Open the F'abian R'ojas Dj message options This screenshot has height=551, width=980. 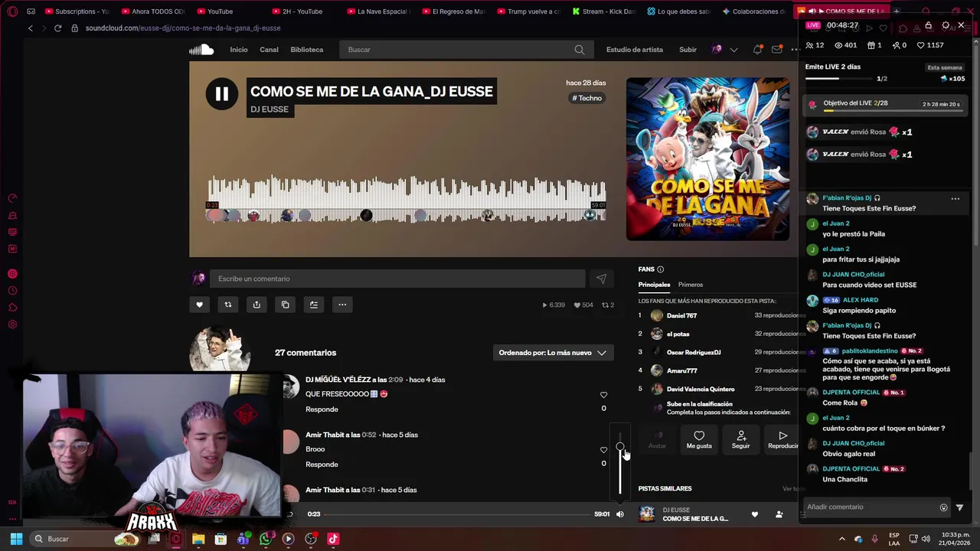[955, 198]
